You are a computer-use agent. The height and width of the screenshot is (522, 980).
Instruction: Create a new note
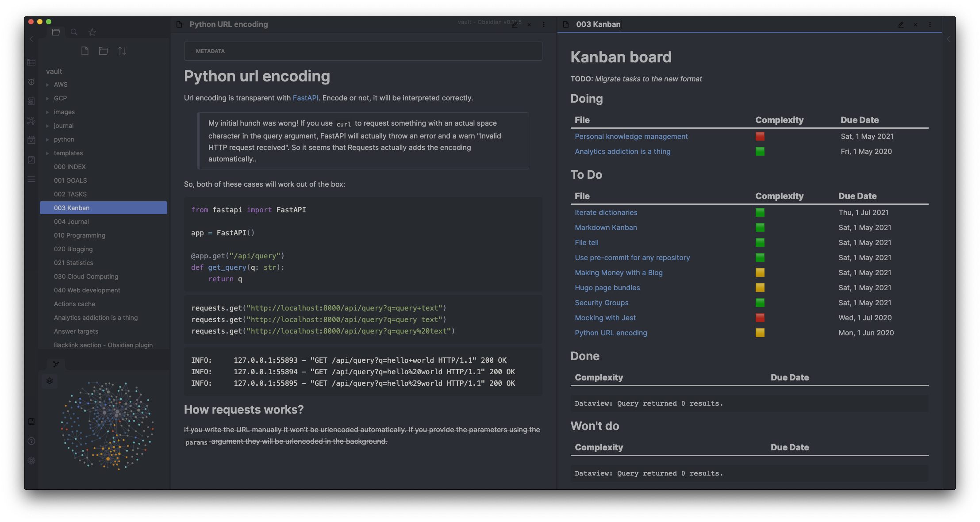pos(85,51)
